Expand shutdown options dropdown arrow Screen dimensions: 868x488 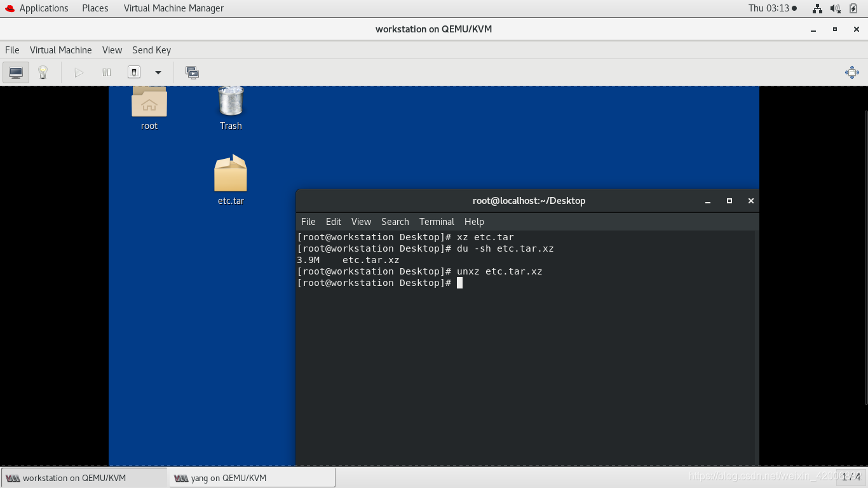click(x=158, y=72)
